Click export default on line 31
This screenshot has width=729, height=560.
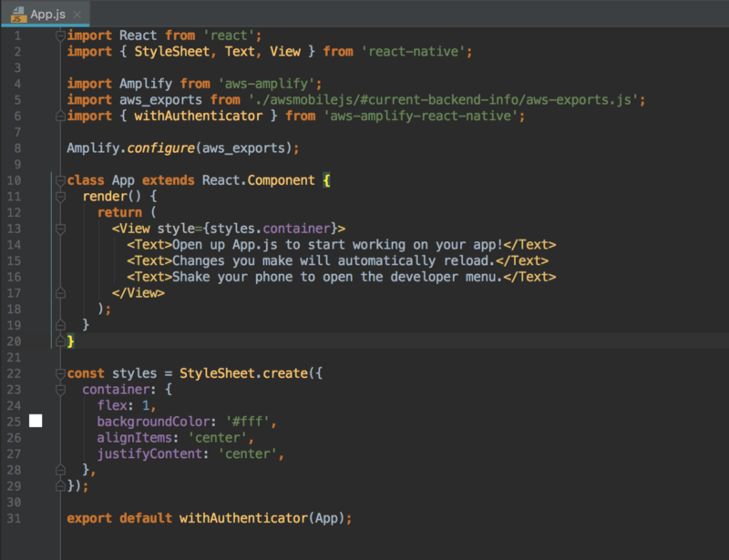[119, 518]
